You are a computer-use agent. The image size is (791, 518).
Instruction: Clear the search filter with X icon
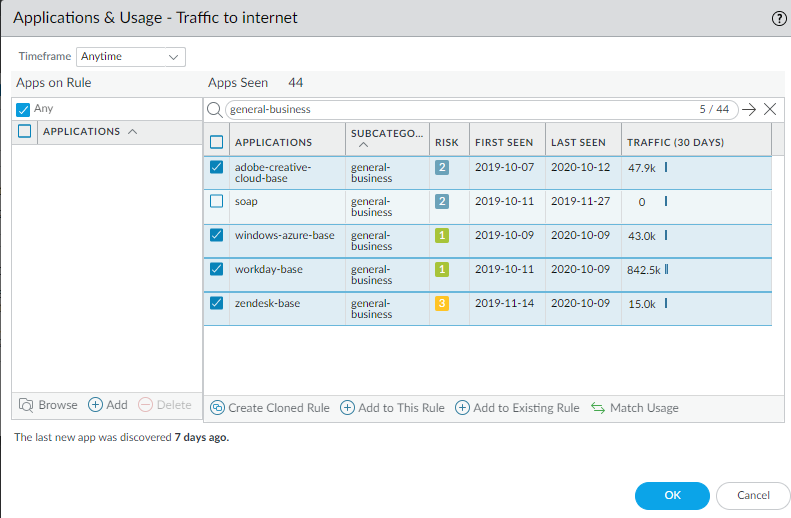(770, 110)
